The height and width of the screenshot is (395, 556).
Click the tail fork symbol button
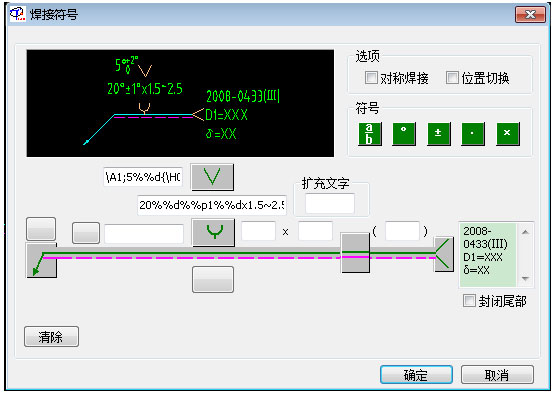click(444, 255)
